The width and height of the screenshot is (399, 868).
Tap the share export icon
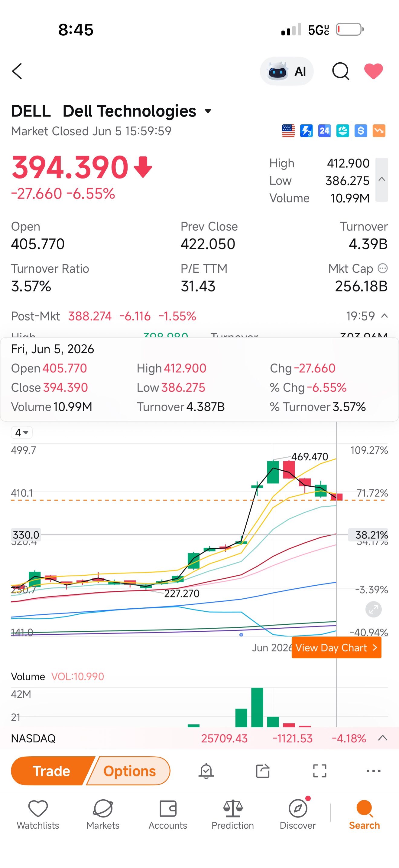pos(263,771)
